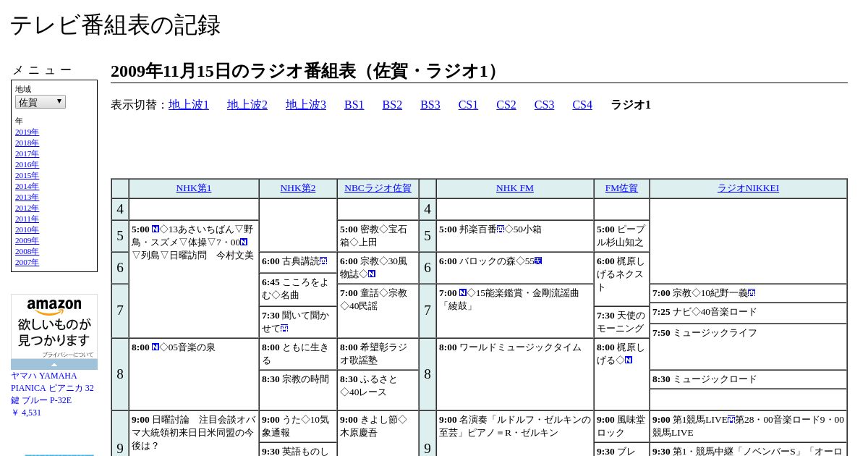Select the 8:00 希望彰ラジオ歌謡塾 program cell
Image resolution: width=868 pixels, height=456 pixels.
(378, 354)
